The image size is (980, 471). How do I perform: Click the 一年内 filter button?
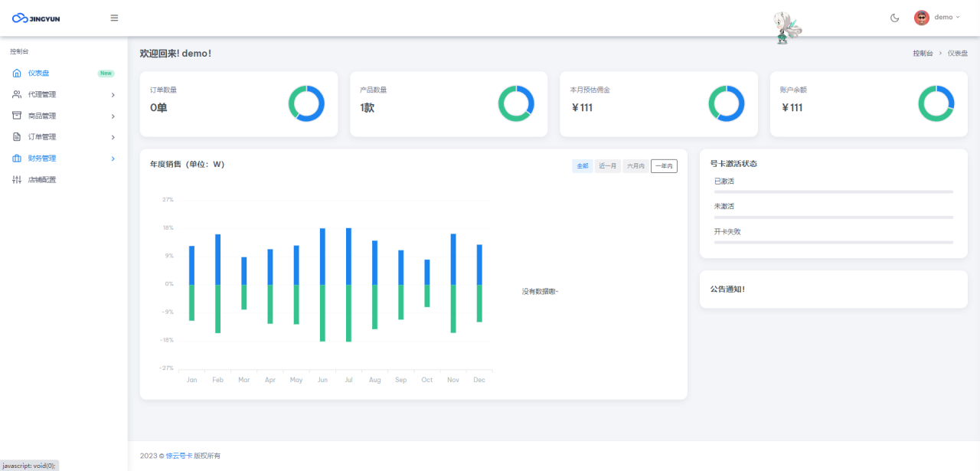(664, 166)
